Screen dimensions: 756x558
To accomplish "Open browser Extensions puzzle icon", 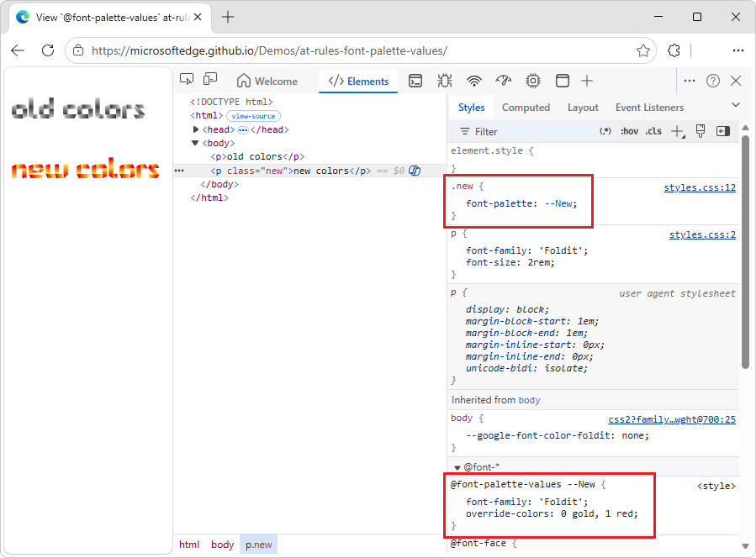I will tap(674, 50).
